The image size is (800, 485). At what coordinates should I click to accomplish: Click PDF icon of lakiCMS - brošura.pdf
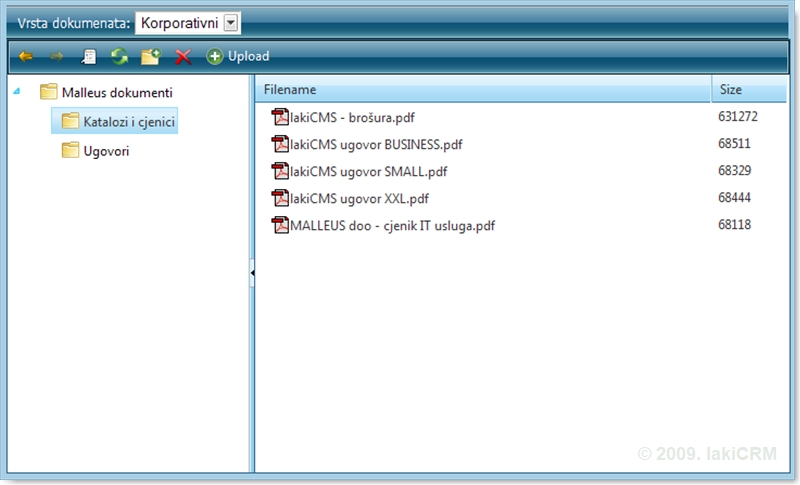click(280, 117)
